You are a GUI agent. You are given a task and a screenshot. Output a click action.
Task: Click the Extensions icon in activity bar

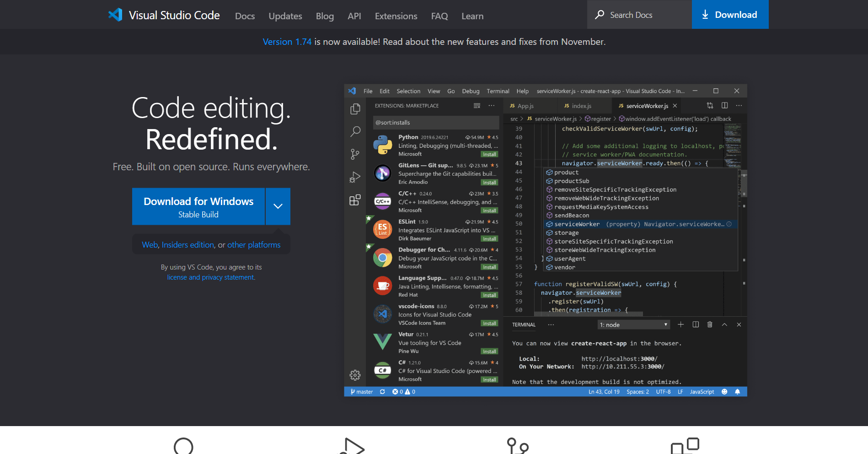[355, 200]
